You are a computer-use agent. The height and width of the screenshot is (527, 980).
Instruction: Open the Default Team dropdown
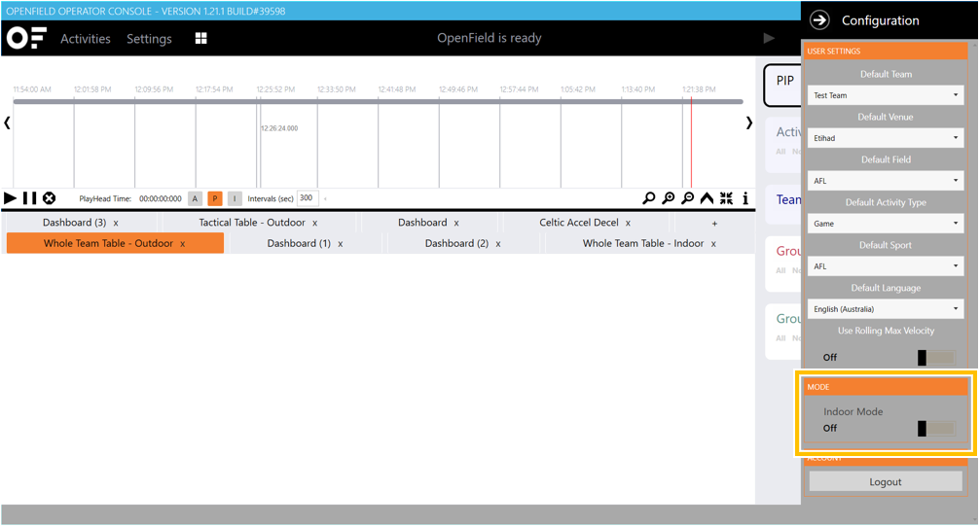(x=885, y=95)
